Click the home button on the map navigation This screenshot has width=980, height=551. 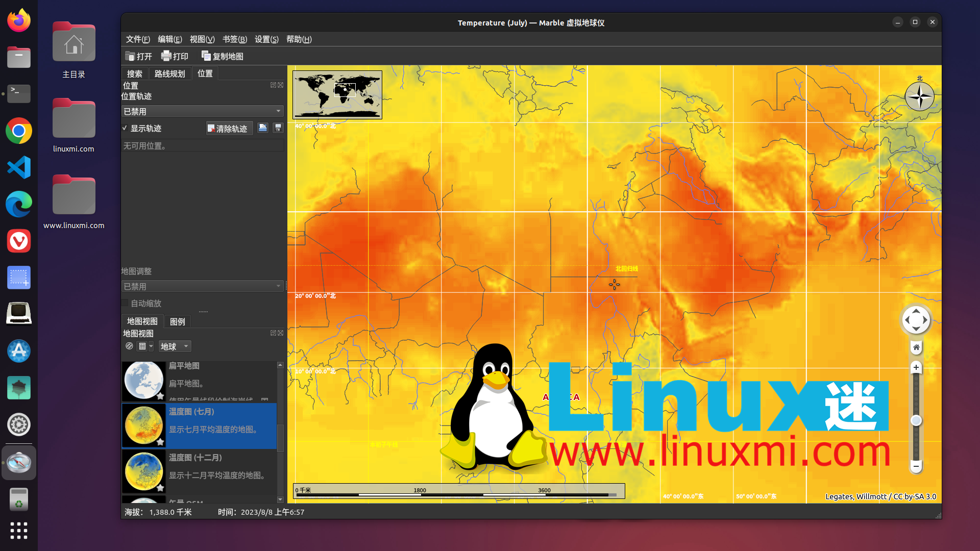coord(916,347)
